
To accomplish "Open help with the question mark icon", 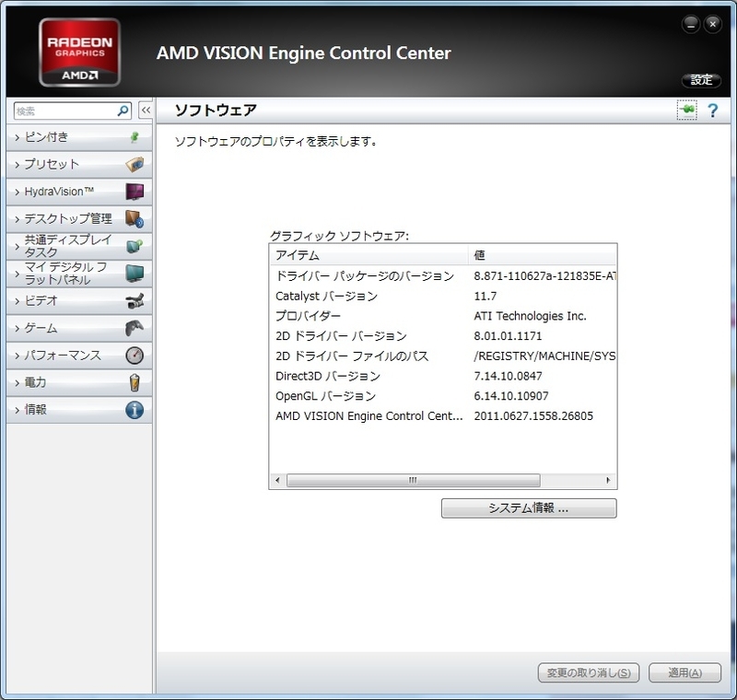I will pos(712,111).
